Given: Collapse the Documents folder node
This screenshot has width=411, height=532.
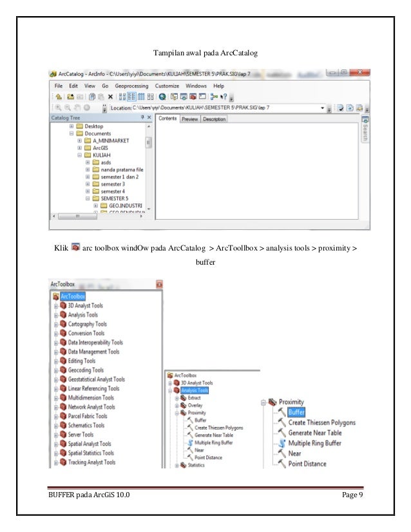Looking at the screenshot, I should 72,133.
